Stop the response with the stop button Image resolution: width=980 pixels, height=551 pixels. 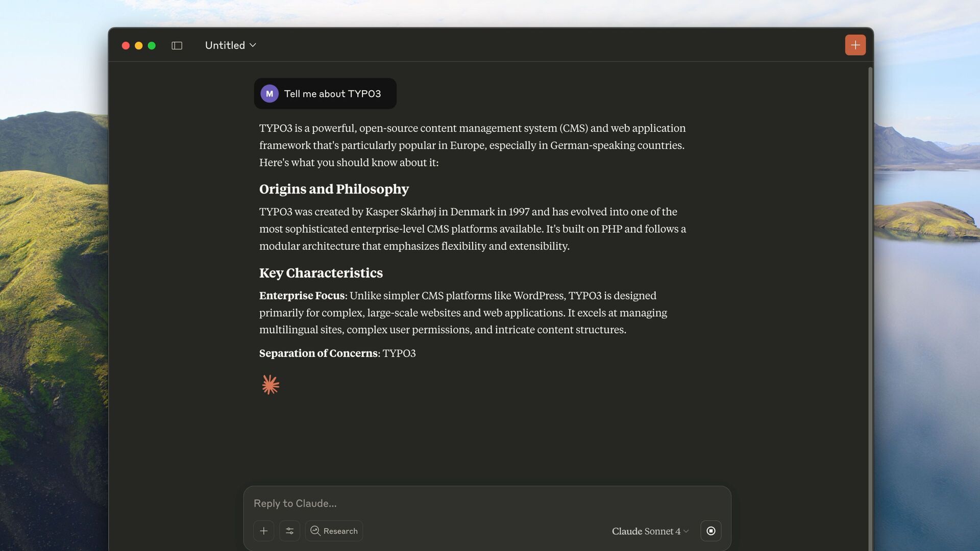[x=710, y=531]
